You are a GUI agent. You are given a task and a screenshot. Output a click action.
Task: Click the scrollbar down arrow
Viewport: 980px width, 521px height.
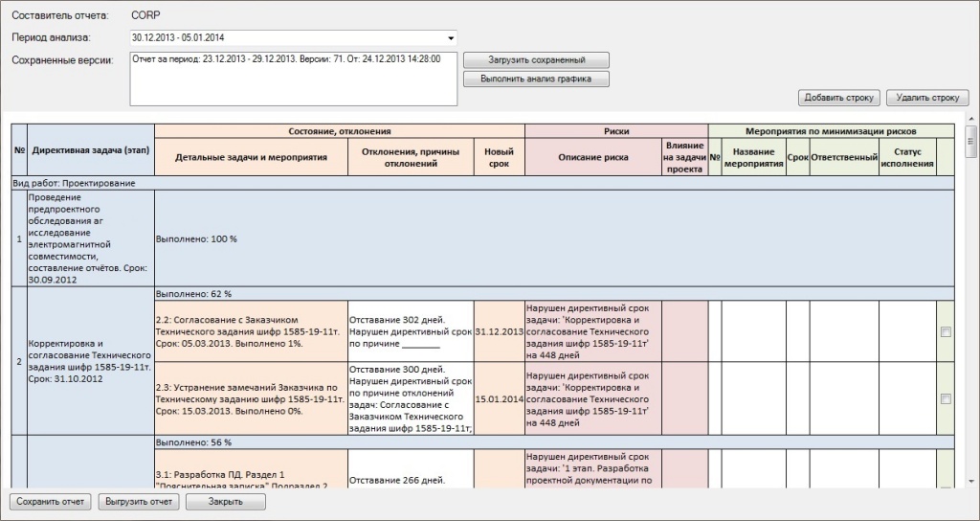(x=970, y=481)
